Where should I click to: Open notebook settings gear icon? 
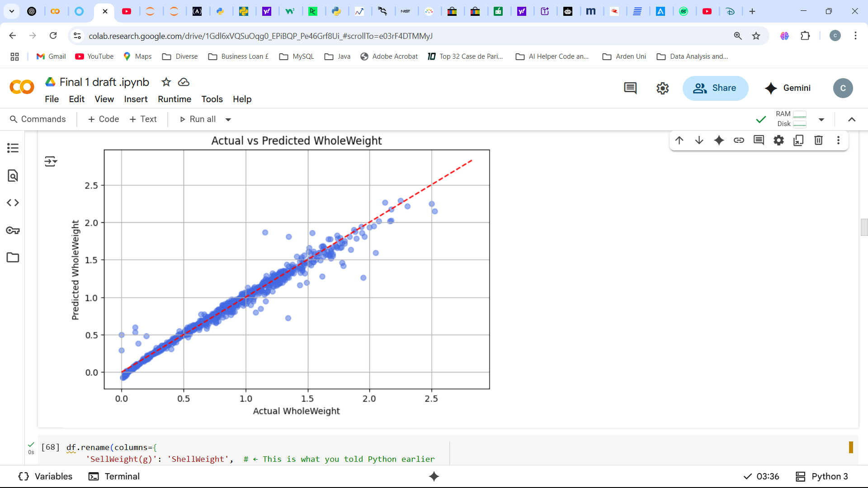coord(662,88)
